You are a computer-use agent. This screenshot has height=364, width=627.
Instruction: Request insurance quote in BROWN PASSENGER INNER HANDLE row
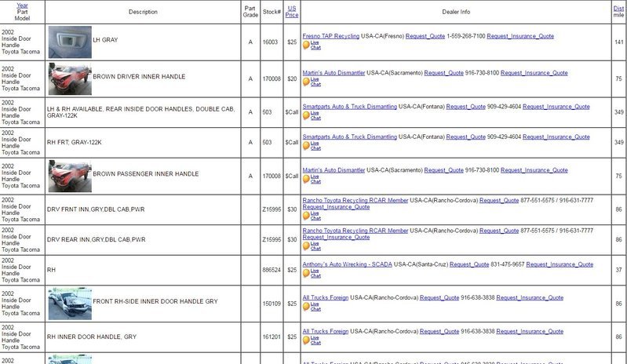pyautogui.click(x=534, y=170)
